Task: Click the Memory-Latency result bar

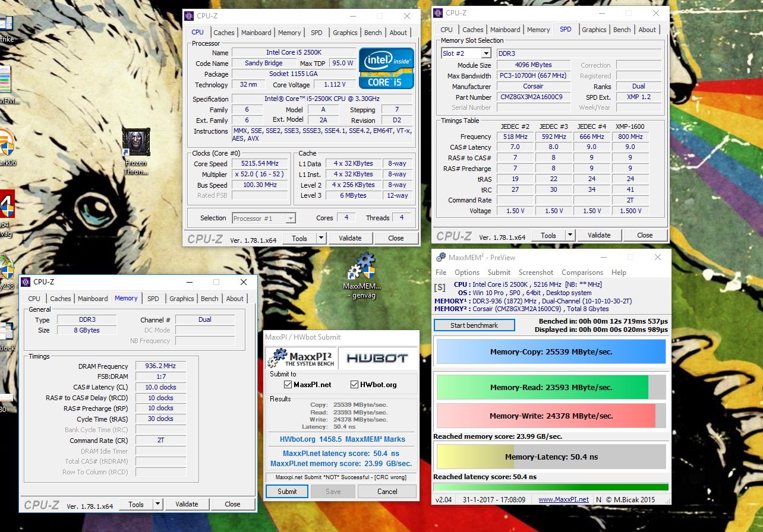Action: coord(551,457)
